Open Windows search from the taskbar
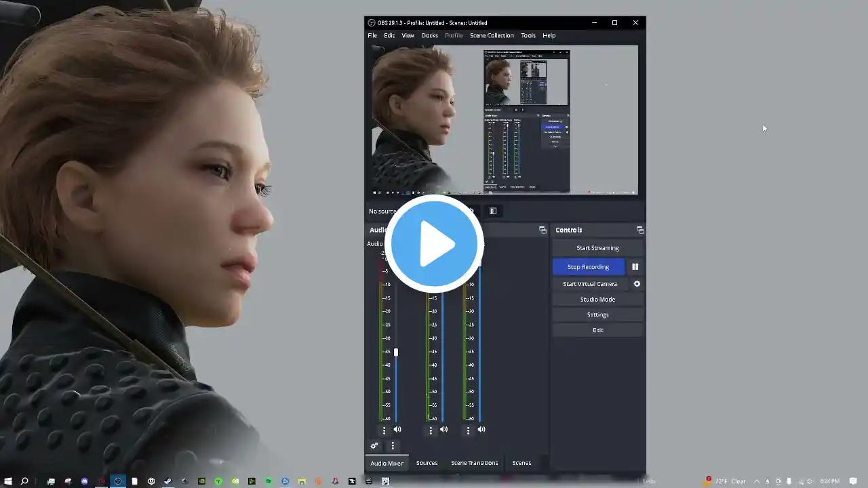The width and height of the screenshot is (868, 488). click(x=24, y=481)
